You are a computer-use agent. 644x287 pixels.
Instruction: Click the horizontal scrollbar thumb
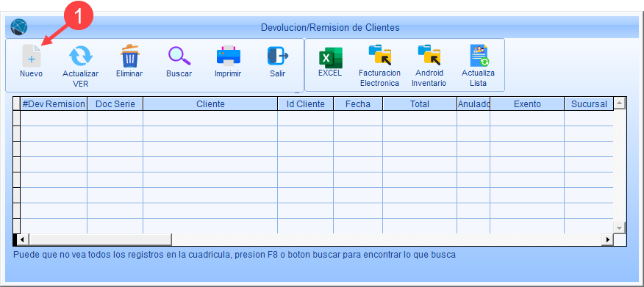[x=100, y=239]
